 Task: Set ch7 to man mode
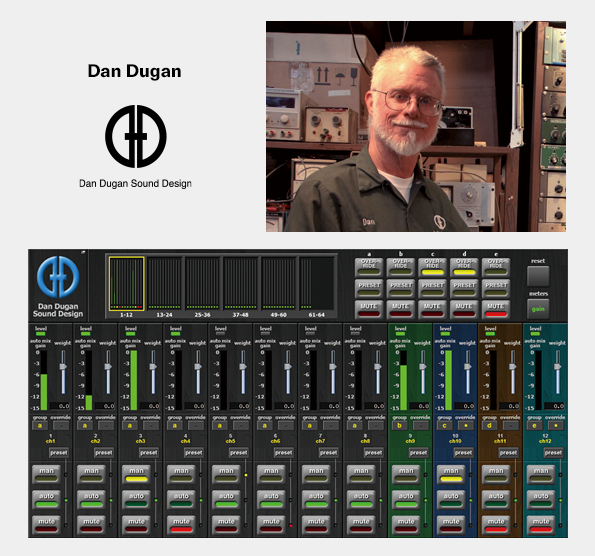[x=316, y=474]
